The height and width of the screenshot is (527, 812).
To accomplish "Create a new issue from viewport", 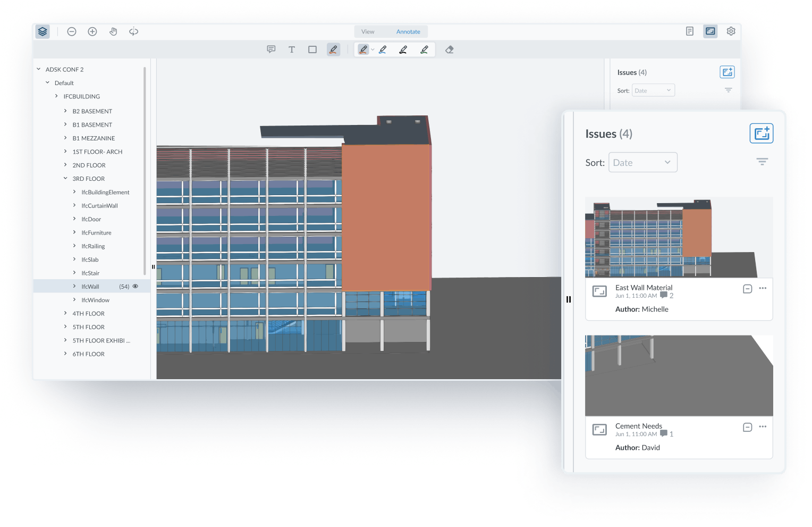I will tap(762, 133).
